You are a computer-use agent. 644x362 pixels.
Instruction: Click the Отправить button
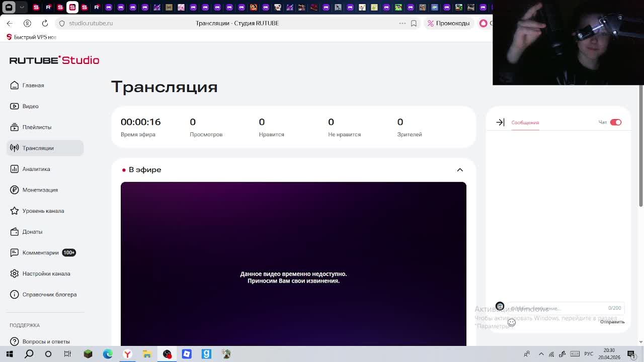[x=612, y=322]
